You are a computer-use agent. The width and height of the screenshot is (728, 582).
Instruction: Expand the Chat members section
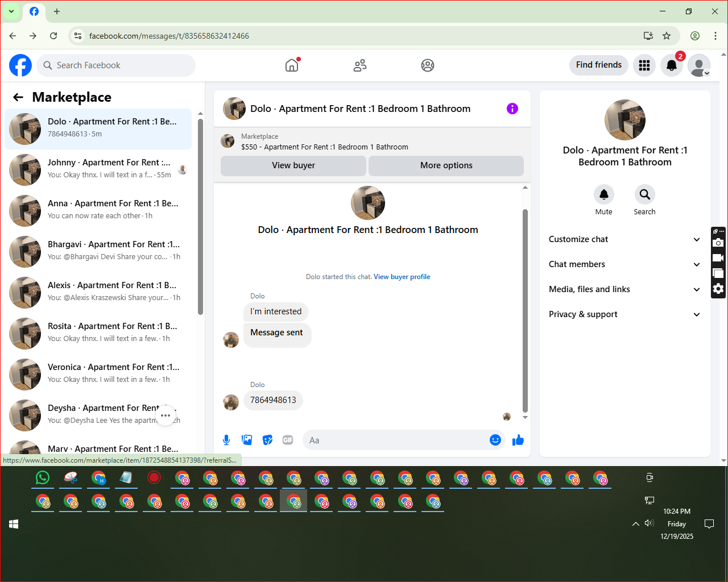624,264
